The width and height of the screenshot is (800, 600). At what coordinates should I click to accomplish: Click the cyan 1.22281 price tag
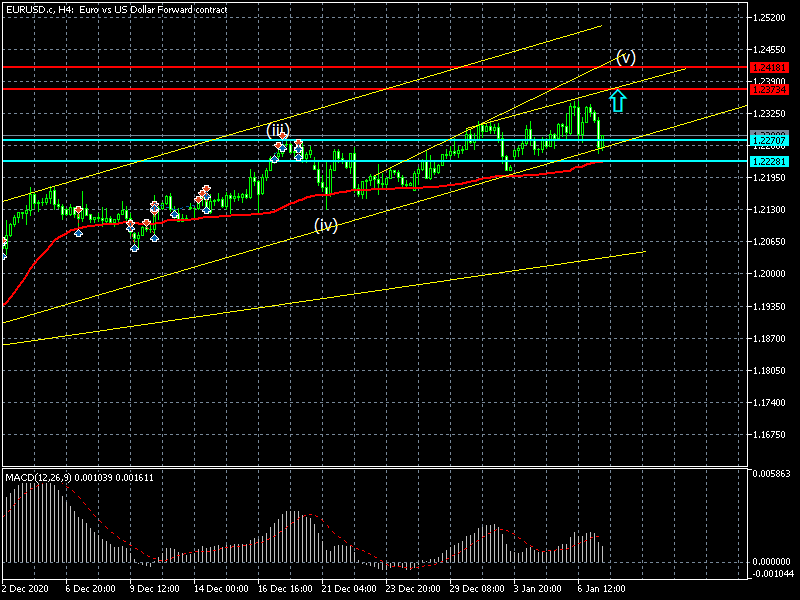(769, 161)
